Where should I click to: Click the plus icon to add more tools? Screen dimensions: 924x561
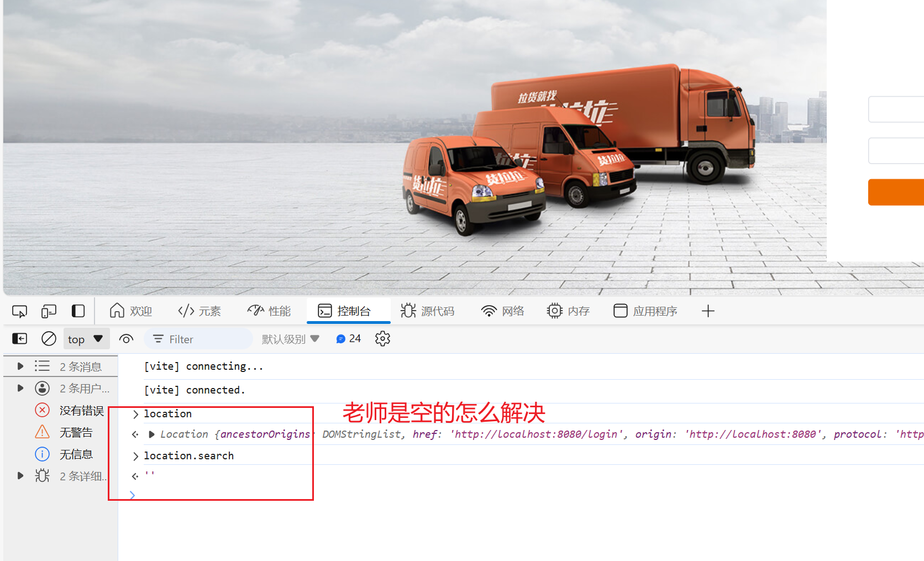click(x=708, y=311)
